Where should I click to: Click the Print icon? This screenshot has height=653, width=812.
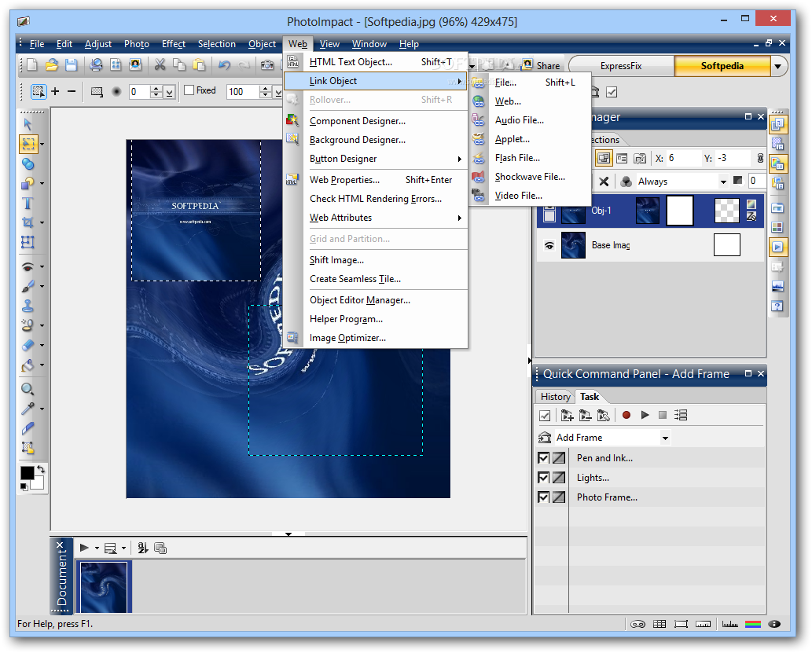pos(96,64)
